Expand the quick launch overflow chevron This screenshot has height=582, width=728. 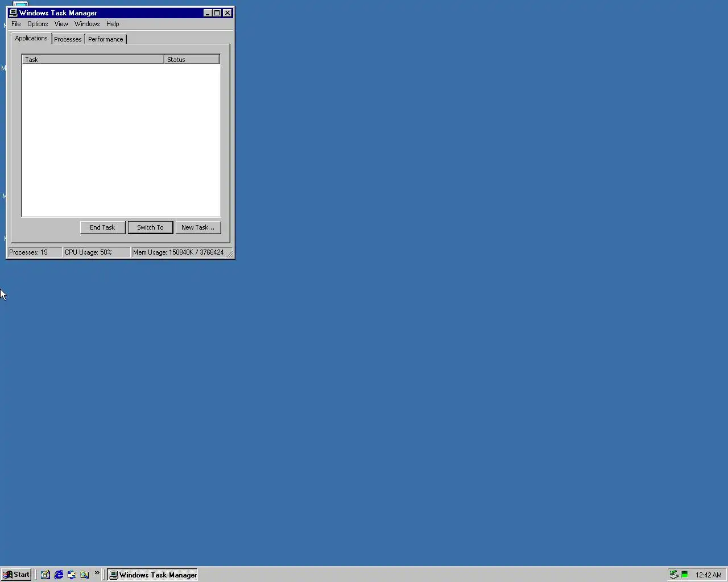coord(97,572)
